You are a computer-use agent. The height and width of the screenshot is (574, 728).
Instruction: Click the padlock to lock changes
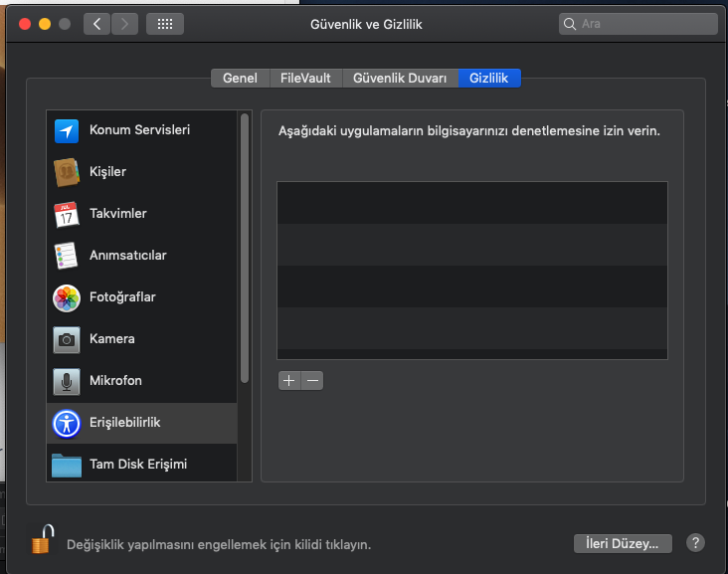click(x=41, y=542)
